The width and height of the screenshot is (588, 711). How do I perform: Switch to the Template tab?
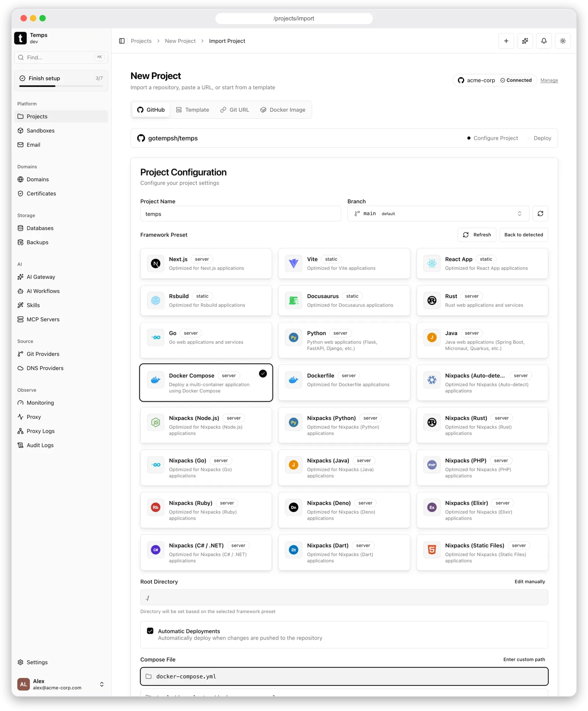click(193, 110)
